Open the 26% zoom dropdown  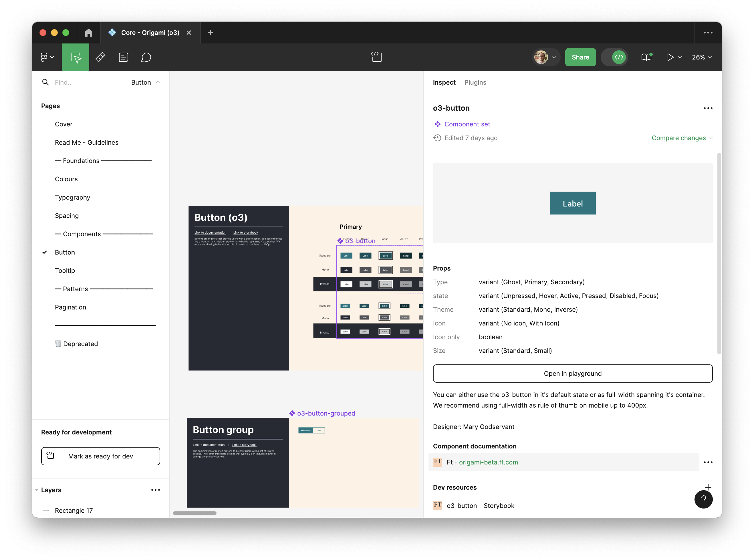pyautogui.click(x=702, y=57)
